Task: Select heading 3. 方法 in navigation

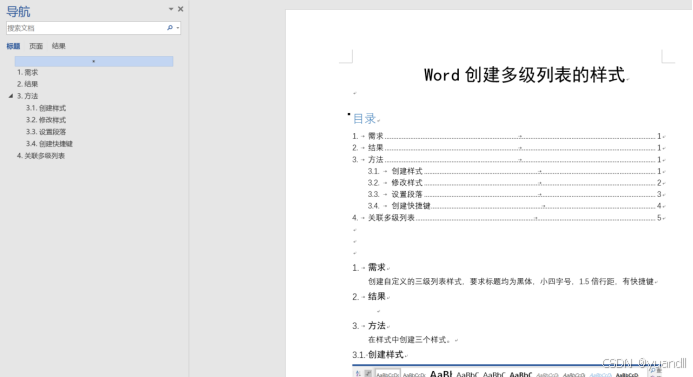Action: pyautogui.click(x=27, y=96)
